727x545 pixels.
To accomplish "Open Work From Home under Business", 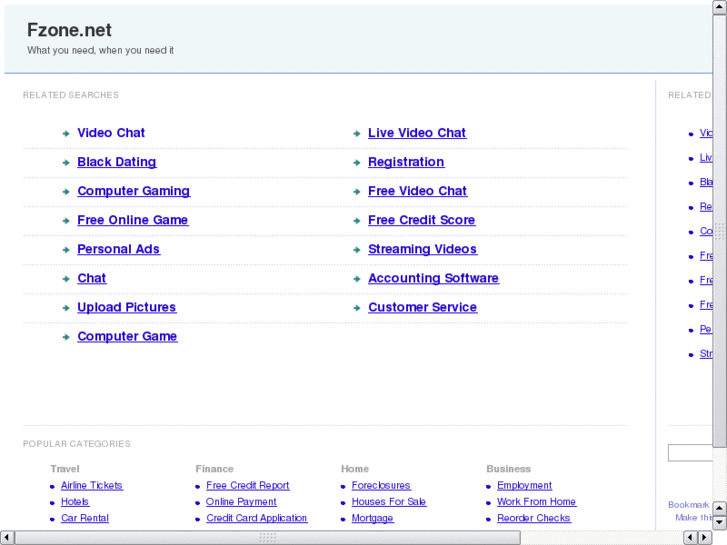I will tap(536, 502).
